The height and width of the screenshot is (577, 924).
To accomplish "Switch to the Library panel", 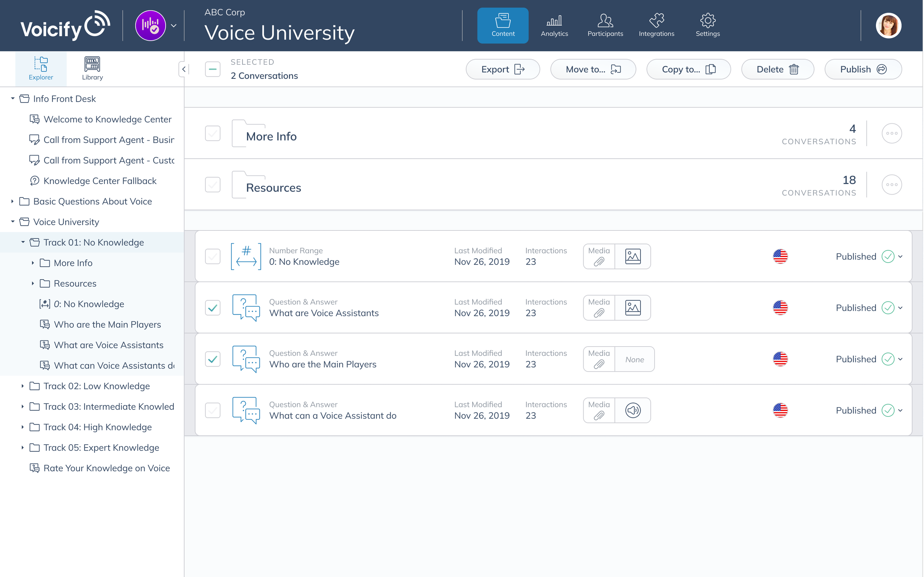I will point(92,69).
